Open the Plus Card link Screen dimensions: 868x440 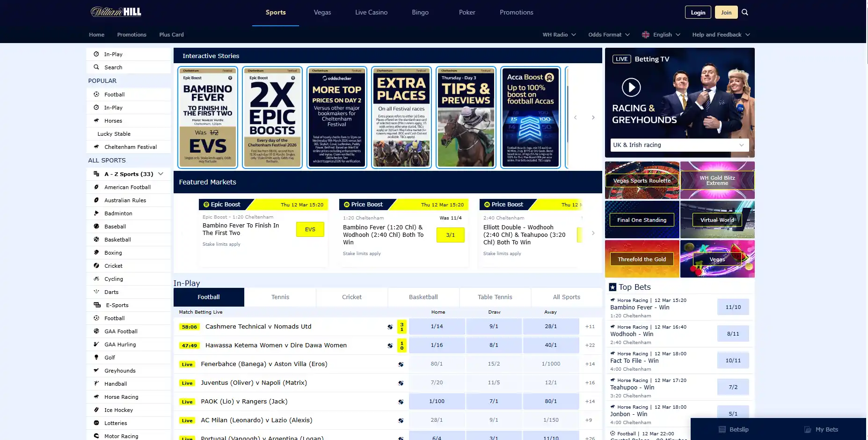point(171,35)
